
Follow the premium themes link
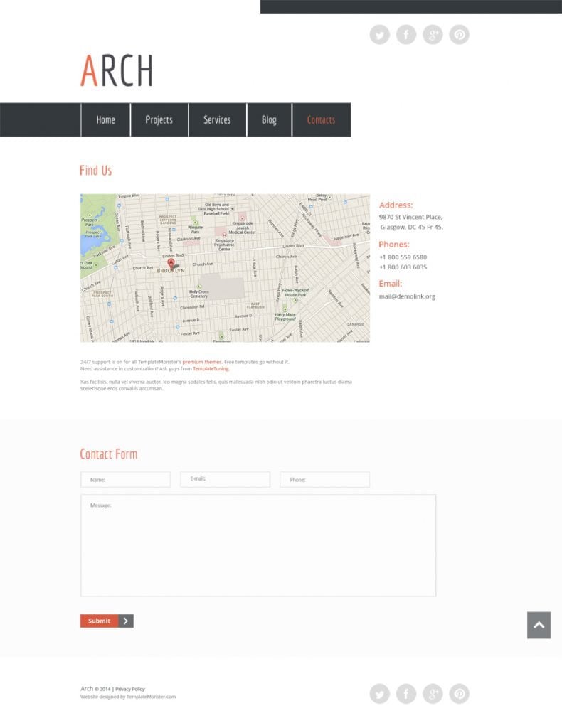[x=202, y=362]
